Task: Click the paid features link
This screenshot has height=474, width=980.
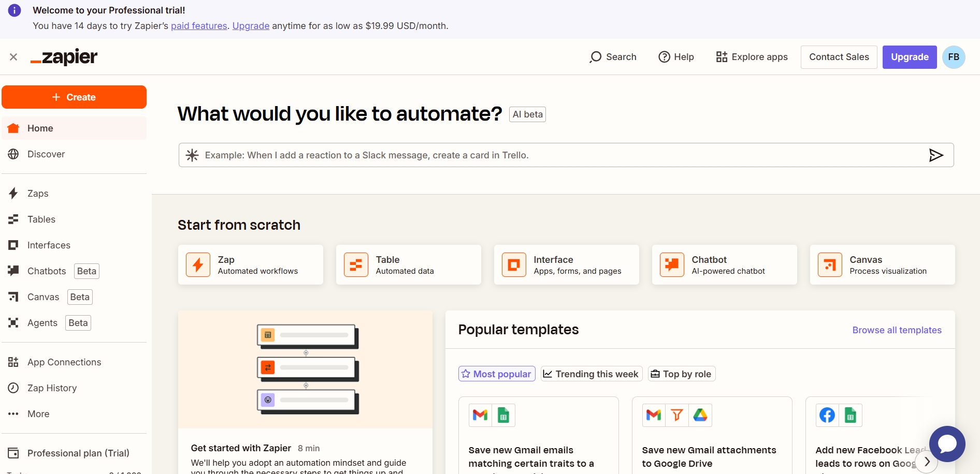Action: 199,26
